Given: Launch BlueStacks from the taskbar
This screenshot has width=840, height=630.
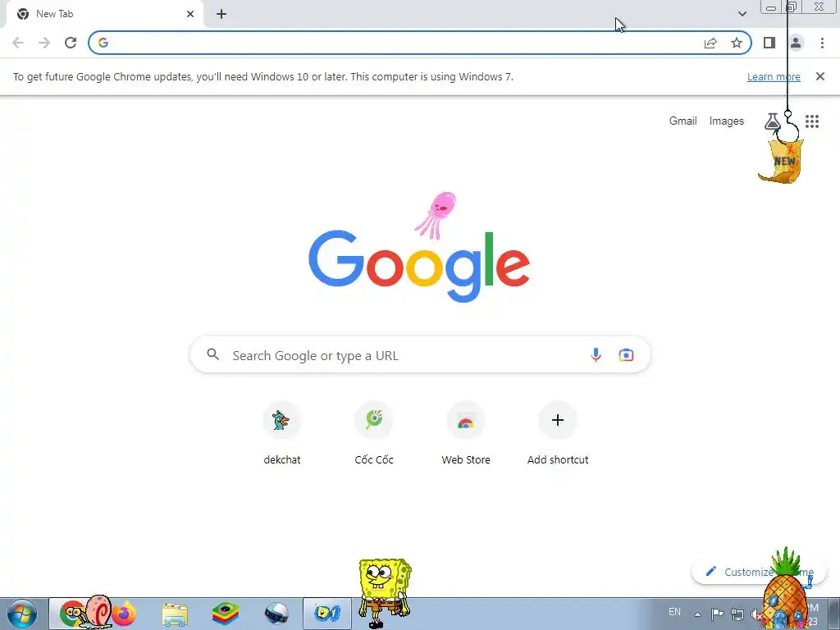Looking at the screenshot, I should click(x=226, y=614).
